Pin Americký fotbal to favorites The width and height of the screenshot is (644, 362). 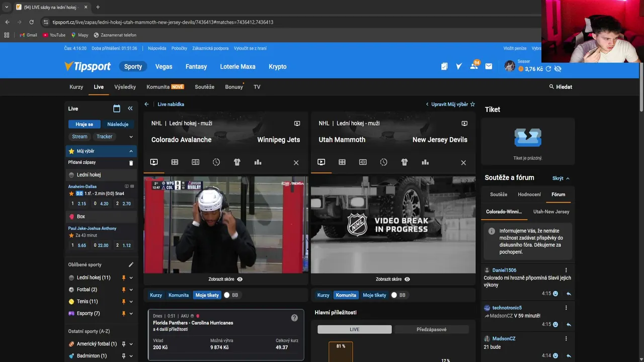[124, 344]
